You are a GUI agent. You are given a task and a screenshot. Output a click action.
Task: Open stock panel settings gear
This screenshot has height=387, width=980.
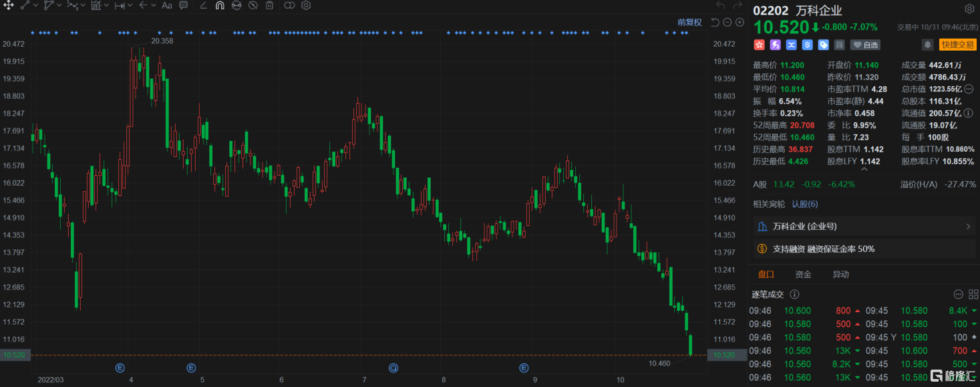point(969,9)
